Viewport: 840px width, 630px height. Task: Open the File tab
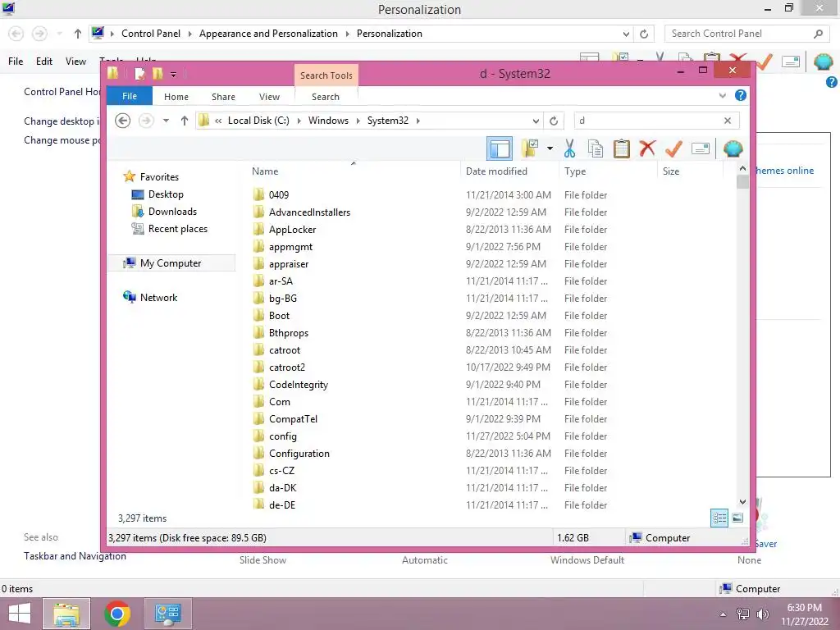point(130,96)
